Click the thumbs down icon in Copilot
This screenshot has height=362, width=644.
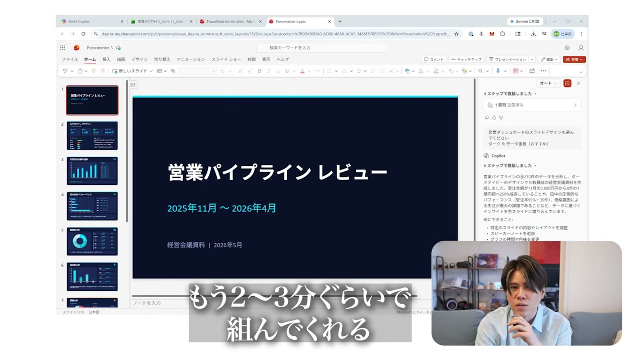[501, 118]
